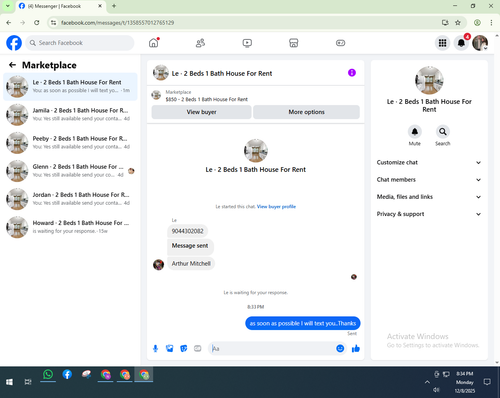Screen dimensions: 500x398
Task: Open Facebook app on the taskbar
Action: 67,375
